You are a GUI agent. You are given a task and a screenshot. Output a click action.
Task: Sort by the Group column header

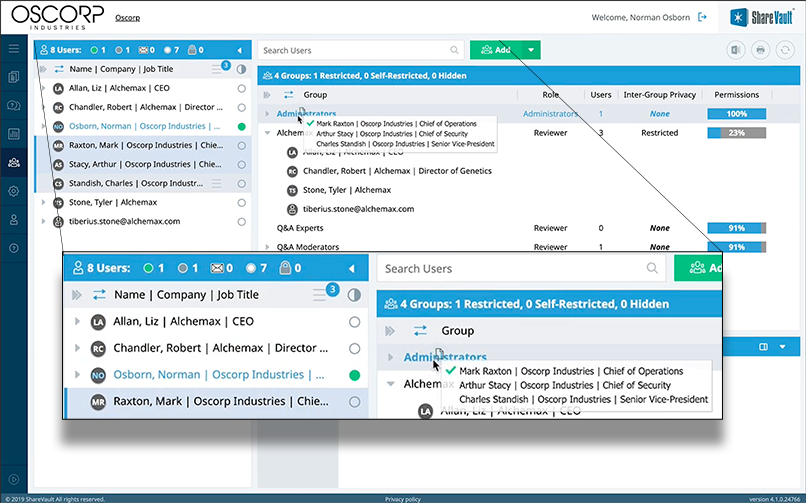315,95
